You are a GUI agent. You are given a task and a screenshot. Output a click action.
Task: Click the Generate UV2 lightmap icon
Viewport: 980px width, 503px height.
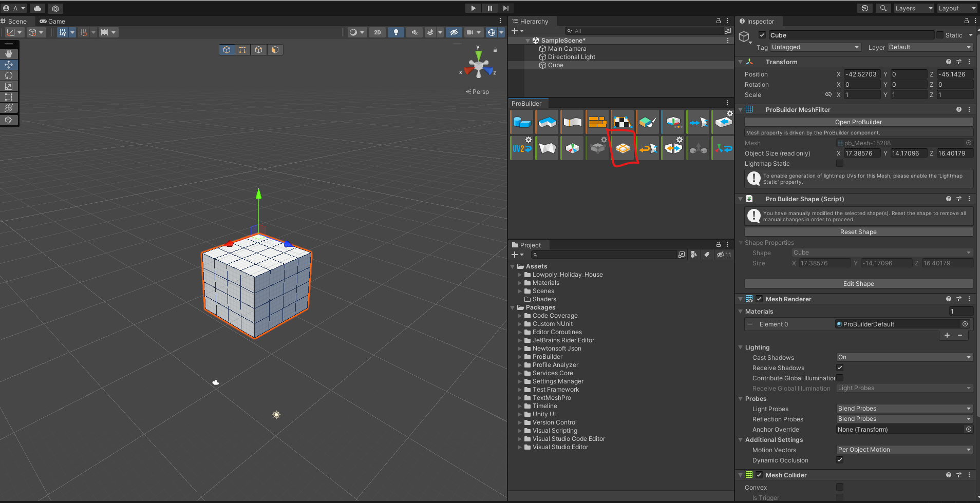pyautogui.click(x=522, y=148)
